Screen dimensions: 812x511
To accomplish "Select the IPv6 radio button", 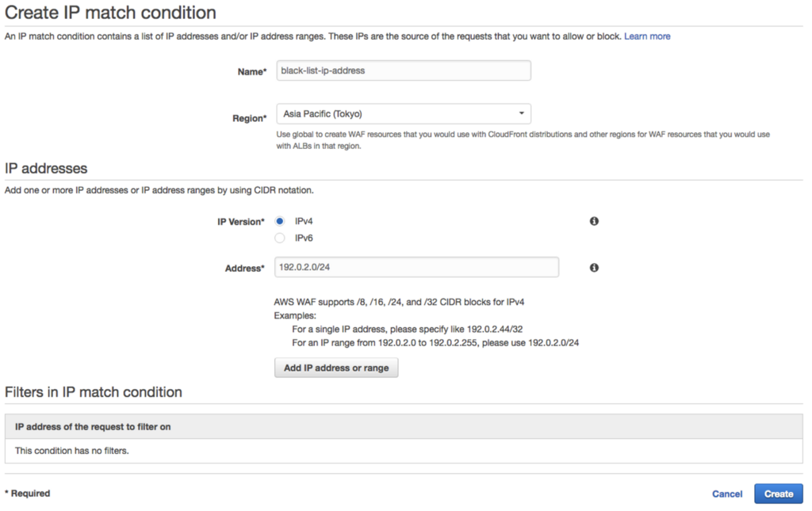I will (x=280, y=238).
